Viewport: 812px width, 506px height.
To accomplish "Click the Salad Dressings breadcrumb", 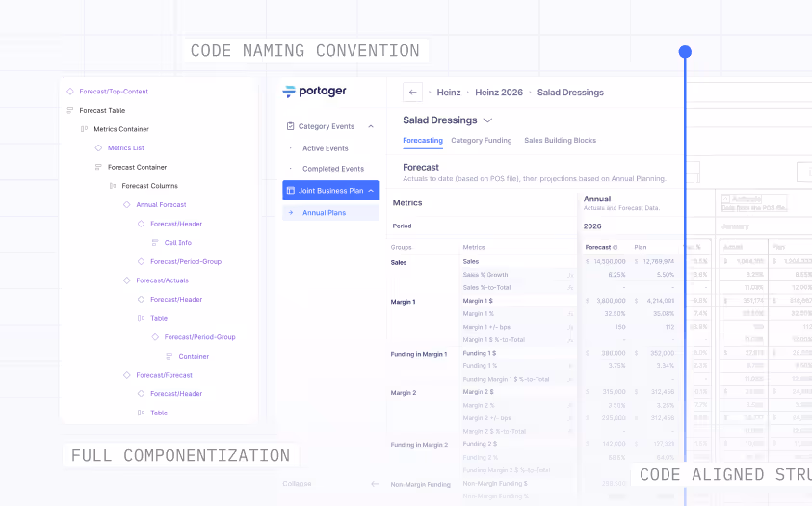I will 570,93.
